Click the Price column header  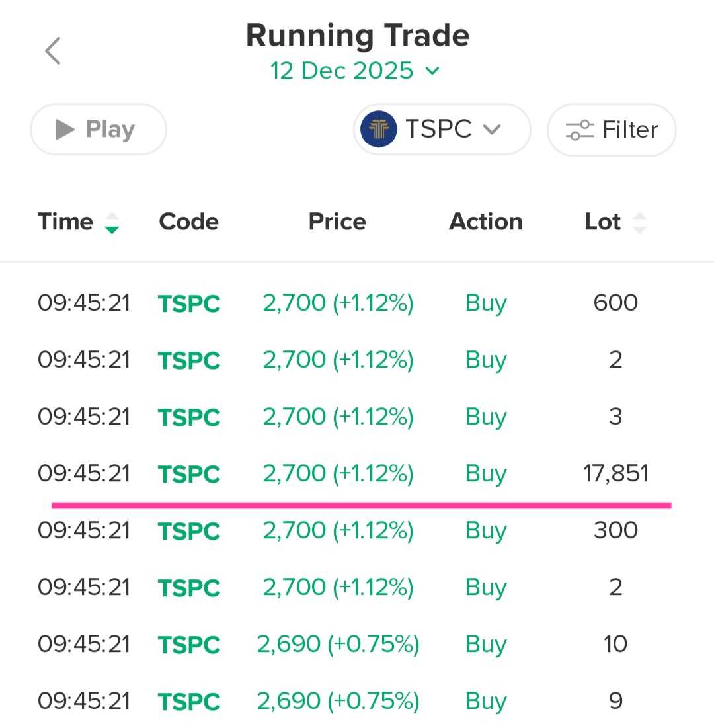pyautogui.click(x=337, y=222)
